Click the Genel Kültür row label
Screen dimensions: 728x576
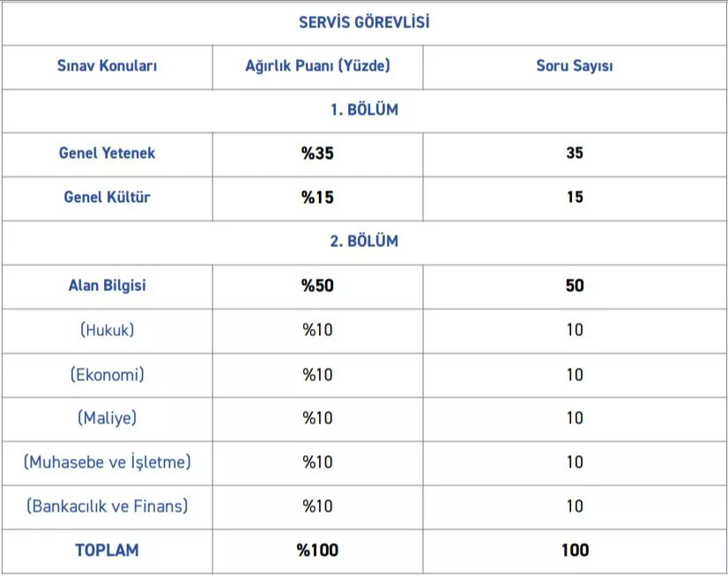(x=108, y=198)
